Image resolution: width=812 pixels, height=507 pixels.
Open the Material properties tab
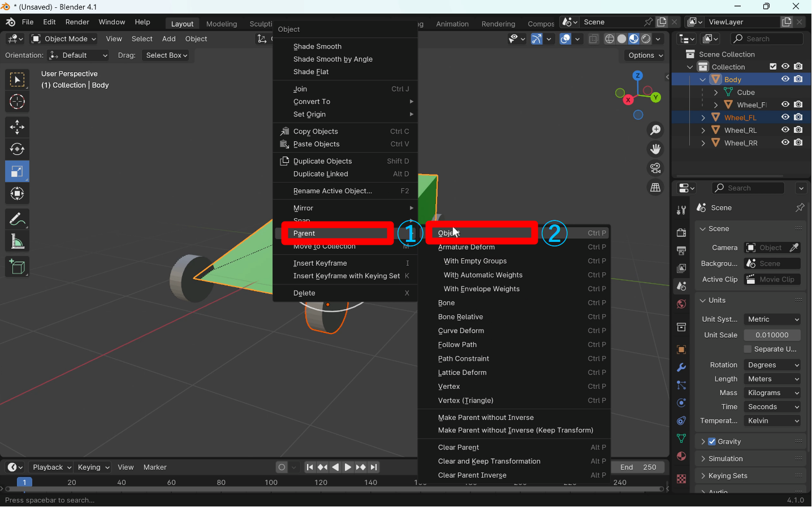(681, 456)
